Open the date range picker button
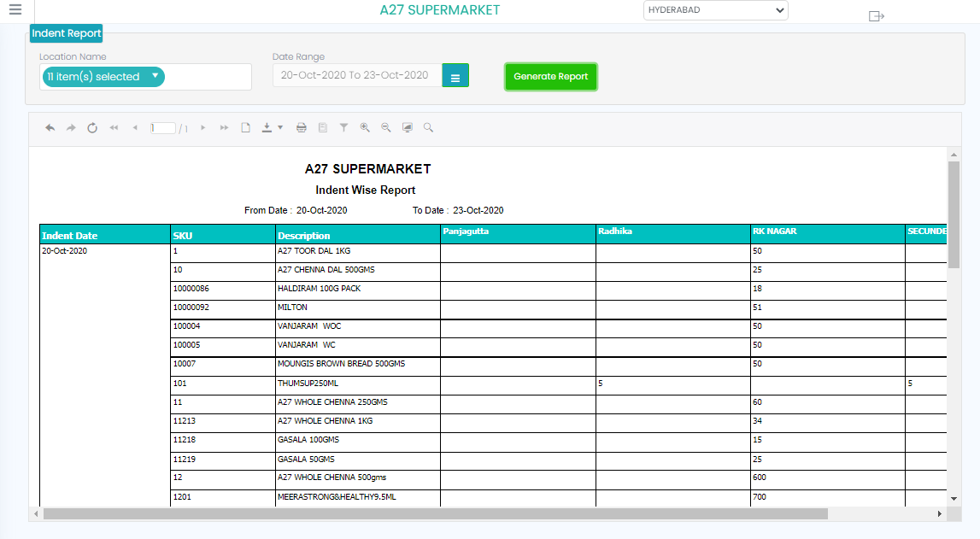Viewport: 980px width, 539px height. [x=455, y=76]
